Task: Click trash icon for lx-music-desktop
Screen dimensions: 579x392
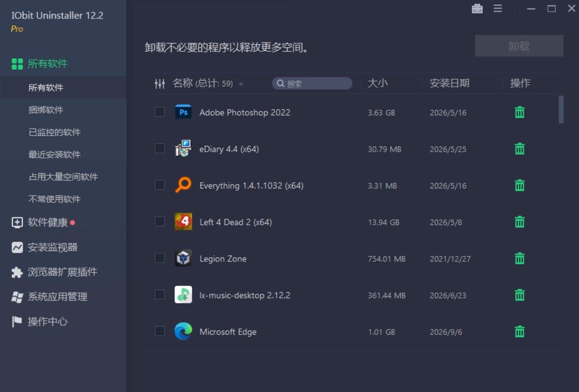Action: point(520,295)
